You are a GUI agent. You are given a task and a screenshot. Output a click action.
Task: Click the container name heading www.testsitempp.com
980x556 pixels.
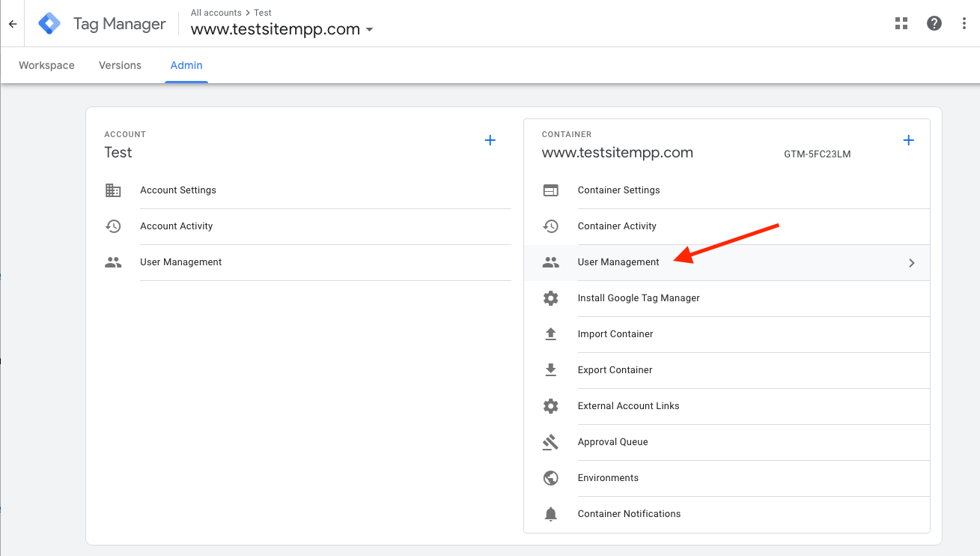(x=618, y=153)
